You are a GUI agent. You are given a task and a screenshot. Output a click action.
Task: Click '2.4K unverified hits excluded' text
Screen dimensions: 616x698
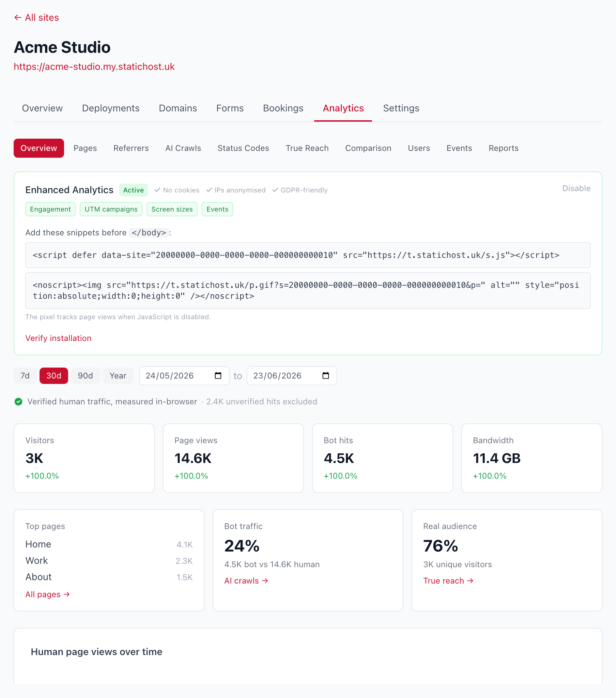click(x=262, y=402)
